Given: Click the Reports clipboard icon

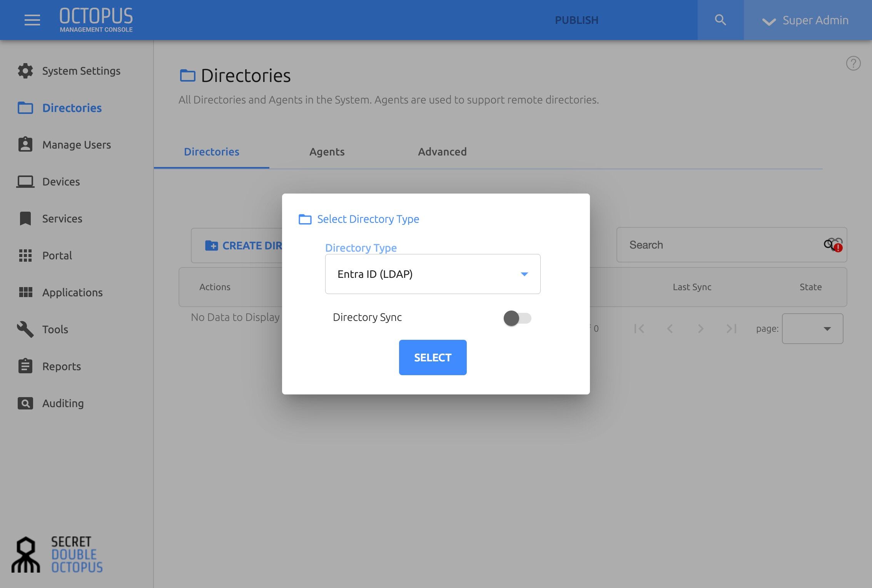Looking at the screenshot, I should (x=25, y=366).
